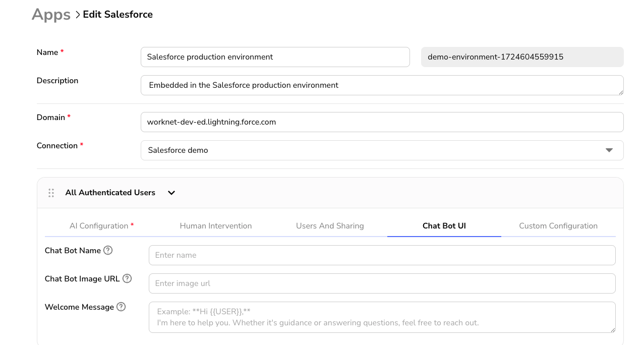Screen dimensions: 644x345
Task: Focus the Domain input field
Action: [382, 122]
